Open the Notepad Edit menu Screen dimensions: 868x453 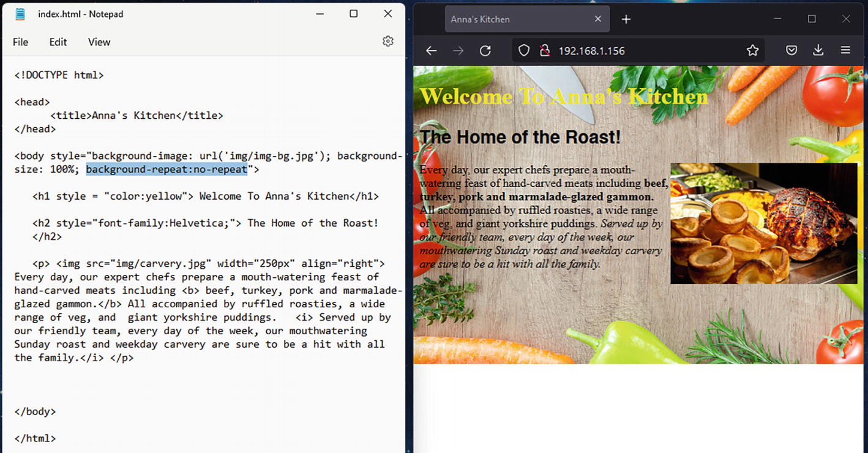(58, 42)
